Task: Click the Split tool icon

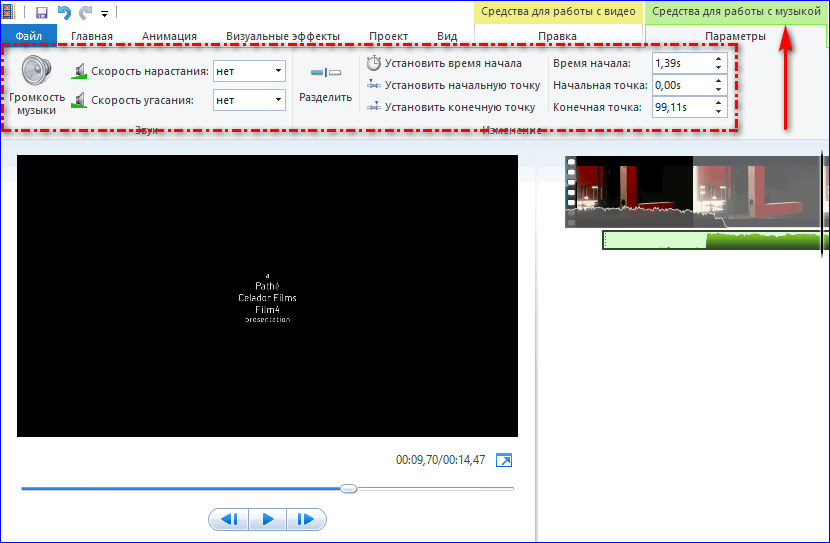Action: coord(326,73)
